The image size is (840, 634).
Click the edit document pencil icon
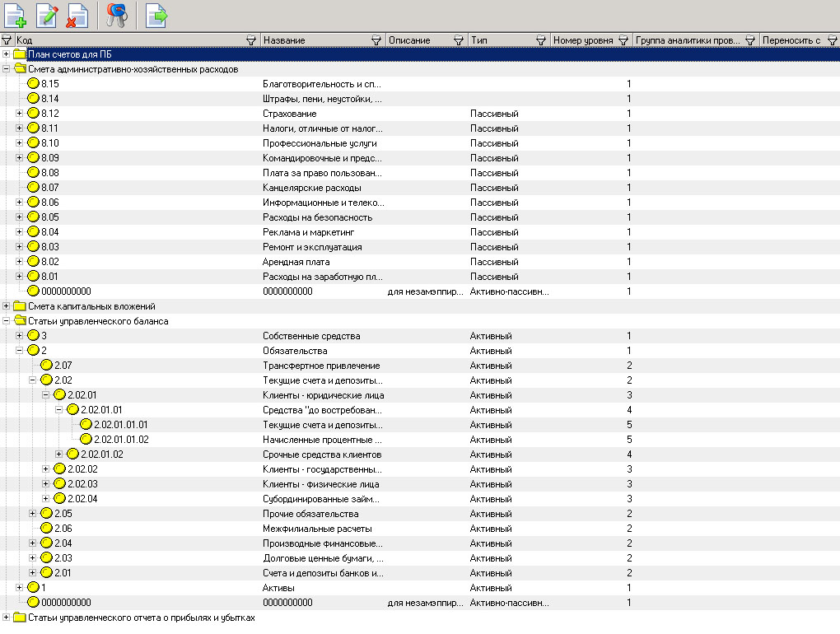(x=47, y=15)
